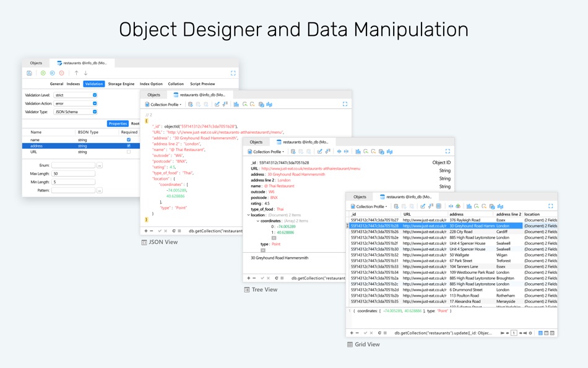Click the colorful map icon in Grid View toolbar

(458, 206)
